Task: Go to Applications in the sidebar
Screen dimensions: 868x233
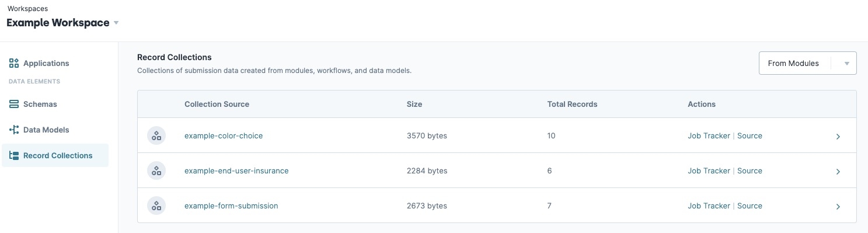Action: click(46, 63)
